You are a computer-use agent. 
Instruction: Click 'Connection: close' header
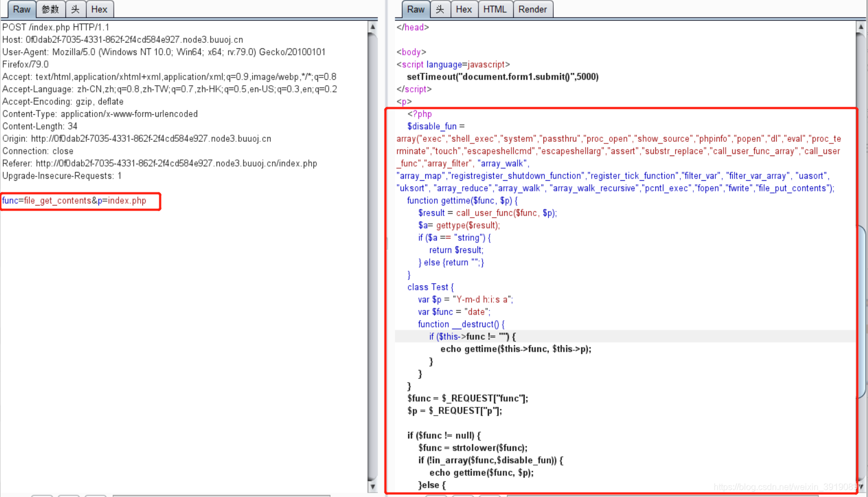(x=38, y=151)
